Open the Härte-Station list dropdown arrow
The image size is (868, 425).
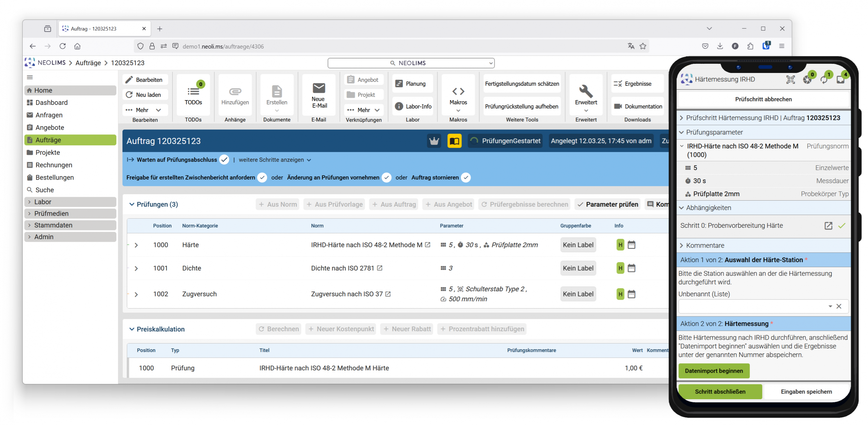[x=830, y=306]
